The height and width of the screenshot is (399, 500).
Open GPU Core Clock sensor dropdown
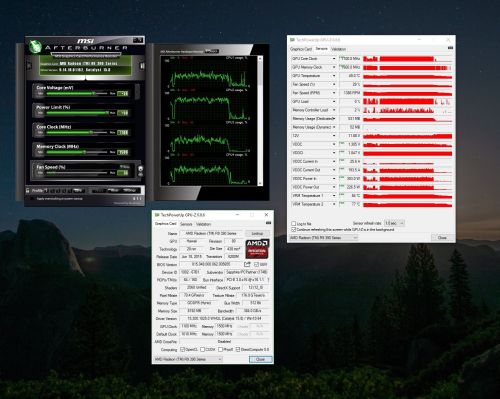pos(334,59)
